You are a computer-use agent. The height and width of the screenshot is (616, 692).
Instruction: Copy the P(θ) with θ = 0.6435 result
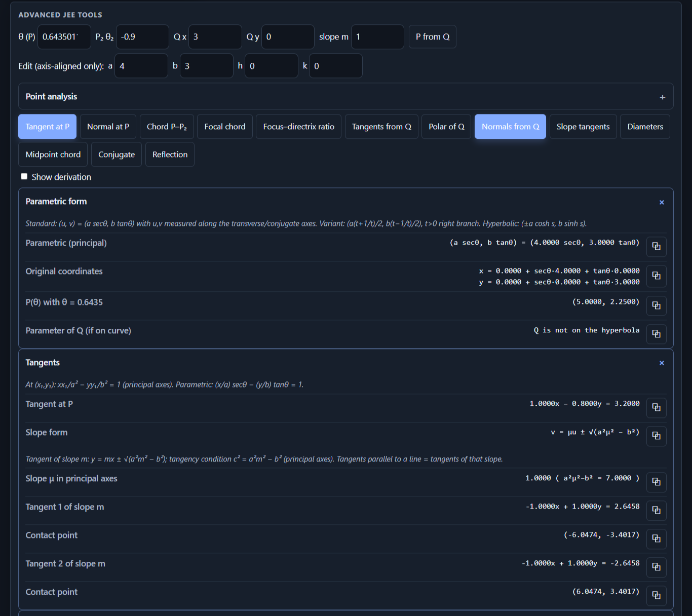pos(656,306)
